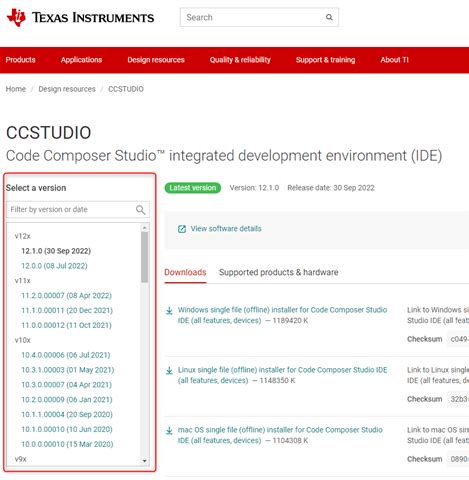Screen dimensions: 469x480
Task: Click the Release date: 30 Sep 2022 text
Action: pyautogui.click(x=331, y=188)
